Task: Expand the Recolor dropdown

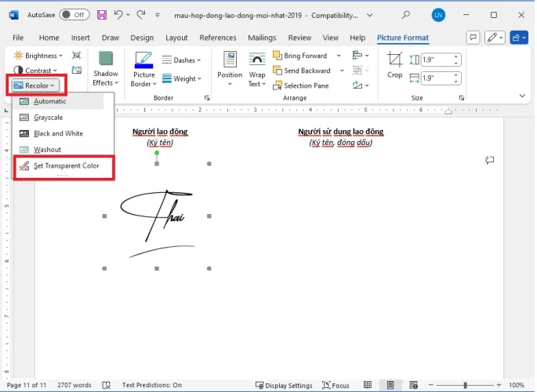Action: (36, 85)
